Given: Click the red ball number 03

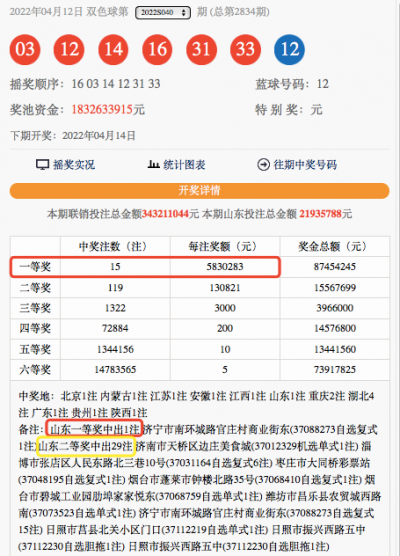Looking at the screenshot, I should [25, 49].
